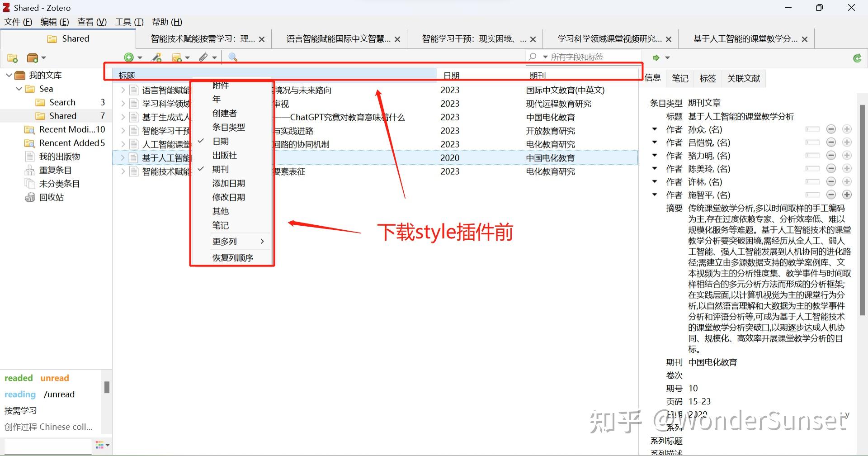This screenshot has width=868, height=456.
Task: Add item by identifier using magic wand icon
Action: (x=157, y=57)
